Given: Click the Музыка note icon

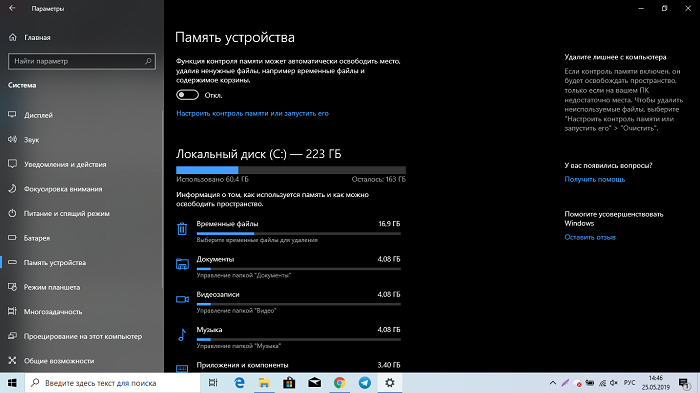Looking at the screenshot, I should click(x=182, y=334).
